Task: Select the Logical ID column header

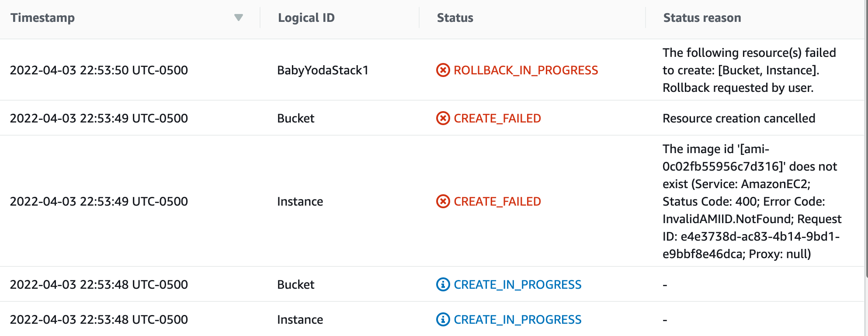Action: pyautogui.click(x=306, y=18)
